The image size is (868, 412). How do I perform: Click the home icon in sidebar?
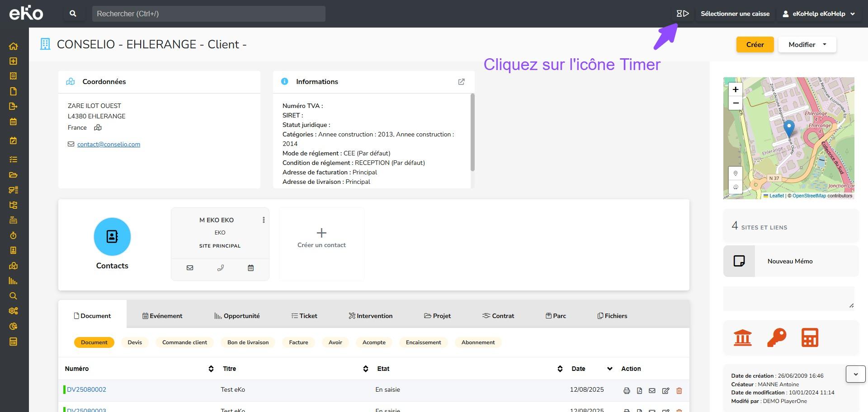13,46
